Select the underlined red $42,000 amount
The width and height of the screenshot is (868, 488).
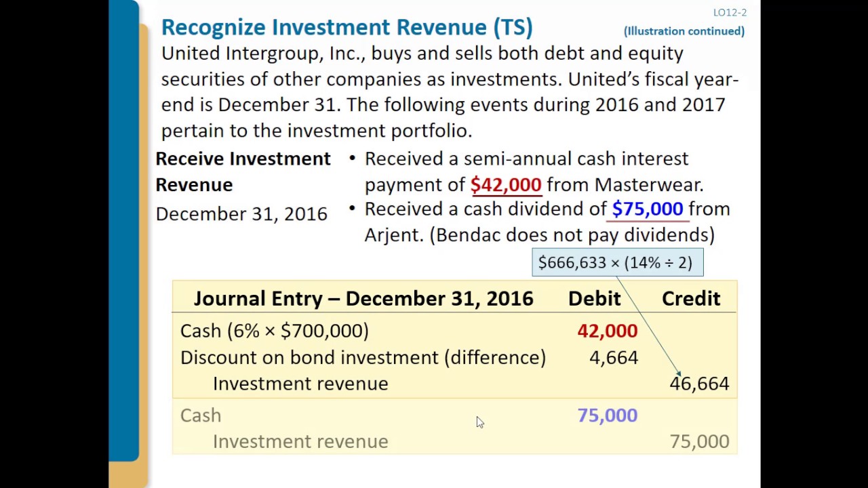pyautogui.click(x=506, y=184)
